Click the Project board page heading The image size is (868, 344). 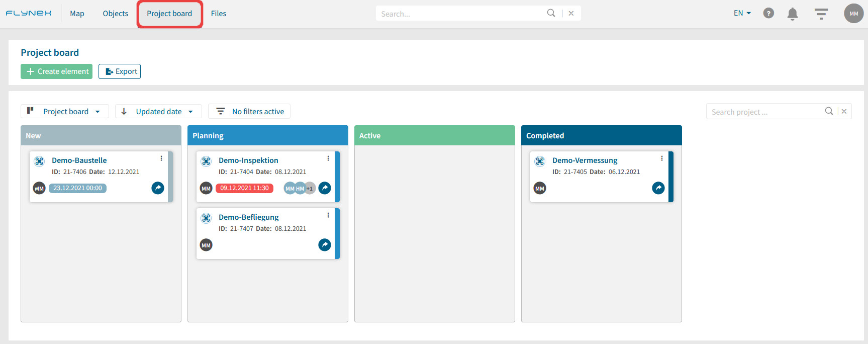[x=50, y=53]
